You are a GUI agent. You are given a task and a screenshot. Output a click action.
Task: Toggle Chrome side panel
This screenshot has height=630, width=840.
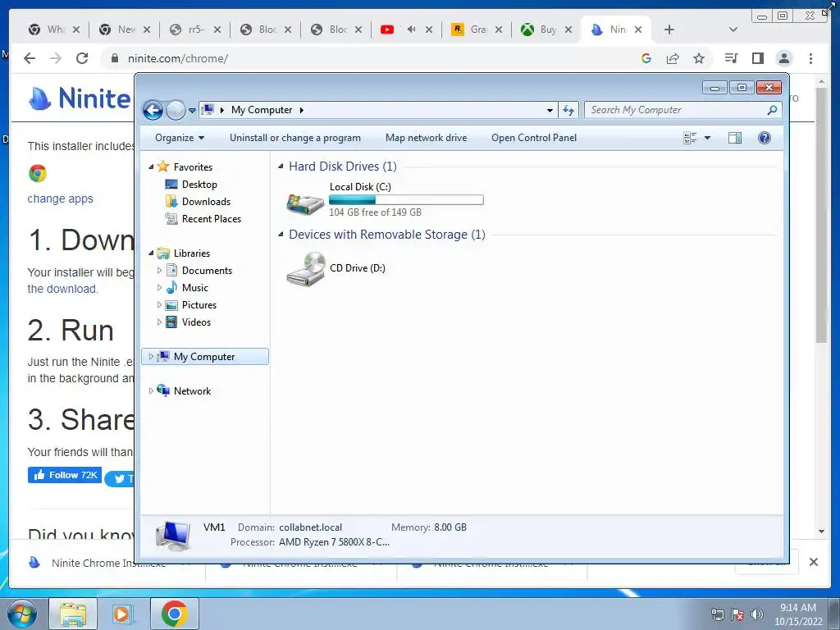click(x=757, y=58)
